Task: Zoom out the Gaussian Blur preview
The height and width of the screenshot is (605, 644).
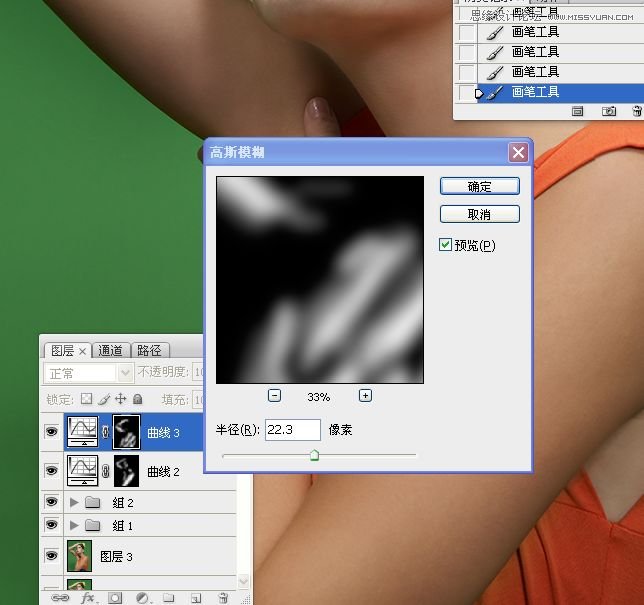Action: [x=274, y=396]
